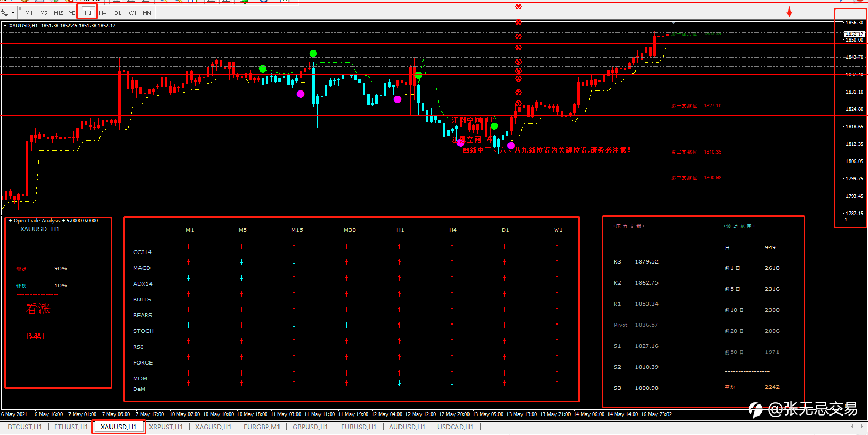This screenshot has height=435, width=868.
Task: Click chart tabs scroll-left arrow
Action: (852, 426)
